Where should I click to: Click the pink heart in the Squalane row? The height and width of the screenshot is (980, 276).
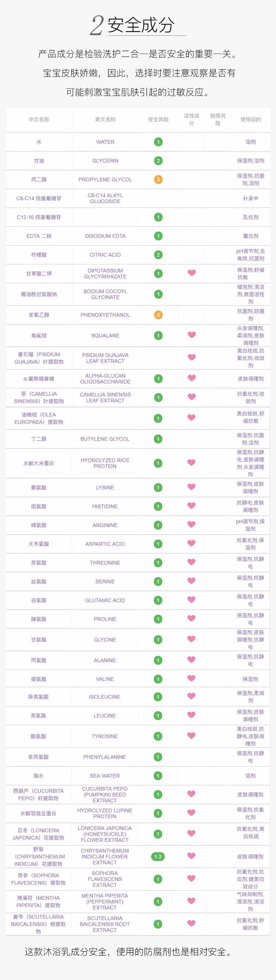pos(192,335)
